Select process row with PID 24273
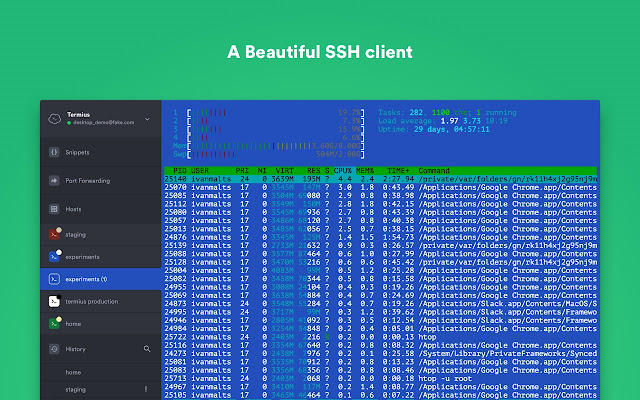This screenshot has height=400, width=640. (x=380, y=353)
